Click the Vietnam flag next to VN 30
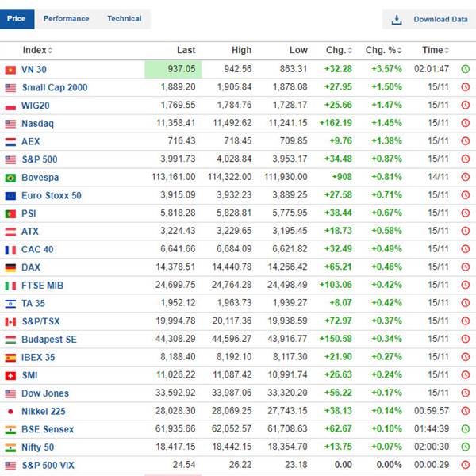The height and width of the screenshot is (476, 476). (10, 70)
